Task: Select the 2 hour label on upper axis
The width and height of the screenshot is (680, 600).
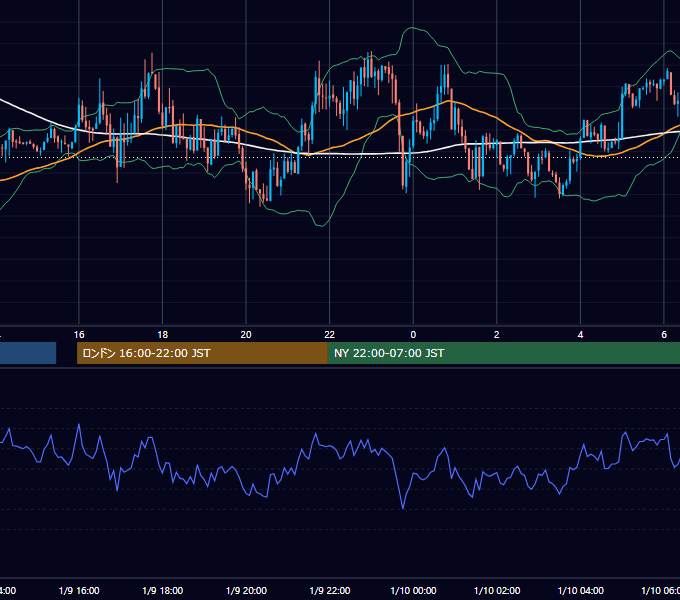Action: click(x=497, y=335)
